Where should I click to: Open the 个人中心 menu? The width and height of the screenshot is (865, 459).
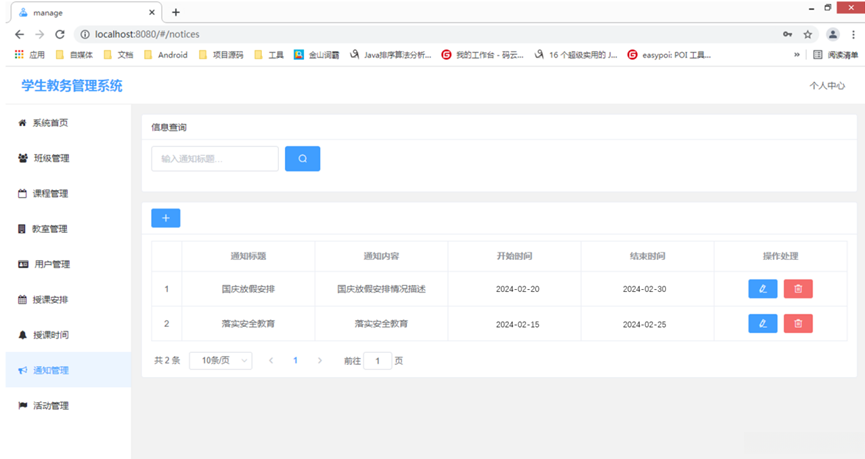(x=827, y=86)
